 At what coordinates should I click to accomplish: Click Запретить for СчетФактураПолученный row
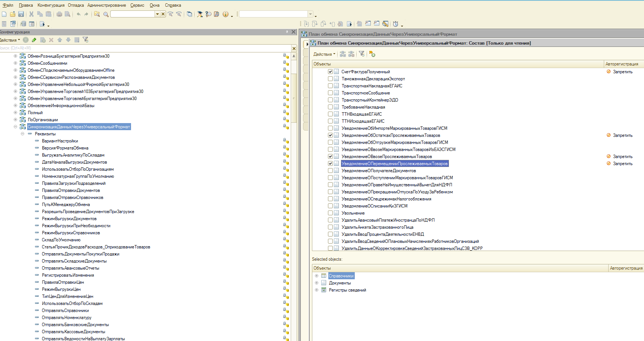pos(622,72)
